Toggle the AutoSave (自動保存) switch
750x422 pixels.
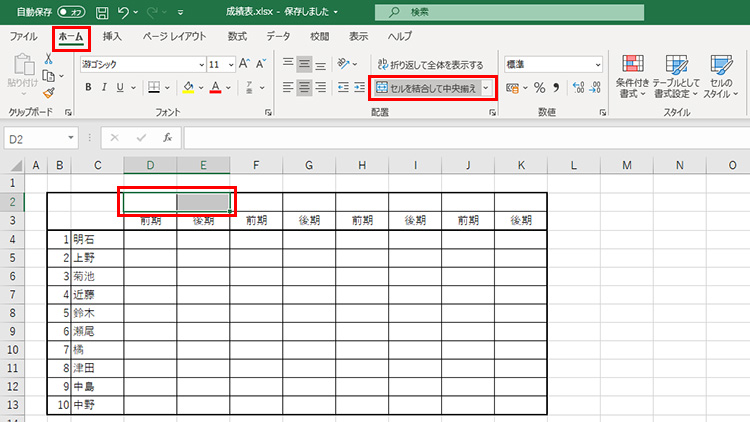click(70, 12)
